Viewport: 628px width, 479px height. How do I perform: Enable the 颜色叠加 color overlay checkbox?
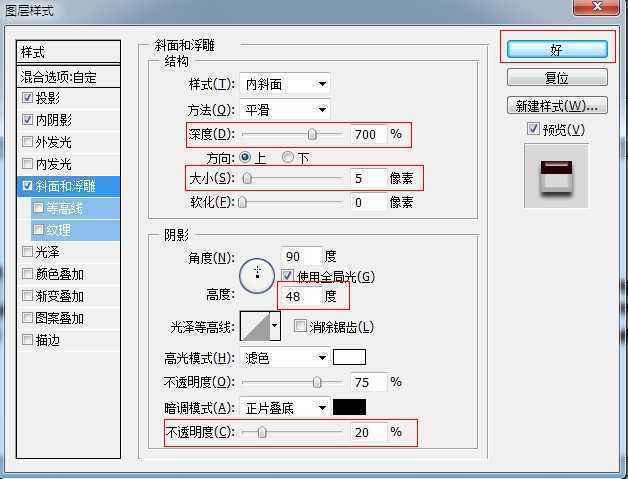tap(27, 274)
